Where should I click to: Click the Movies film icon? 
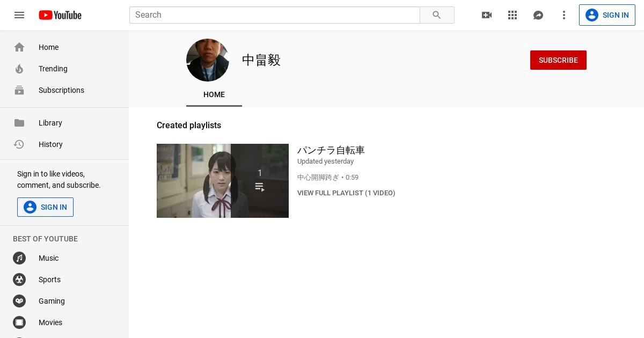click(x=19, y=322)
